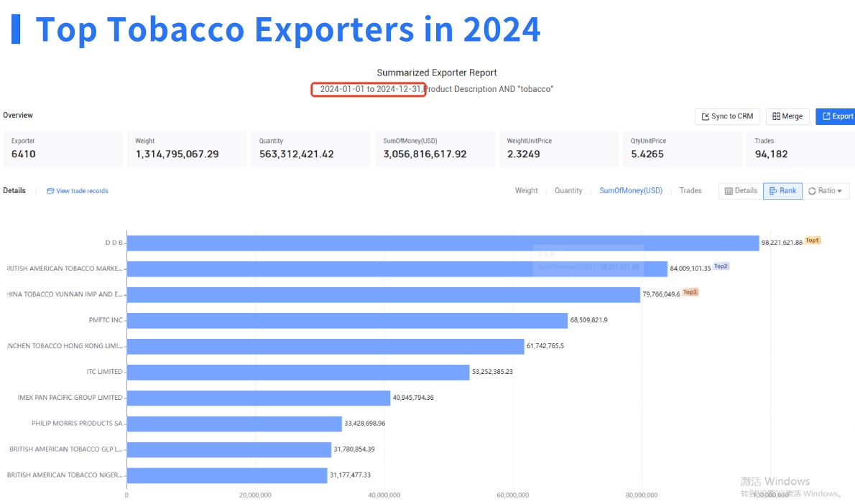Click the Trades value 94,182
The width and height of the screenshot is (855, 504).
point(771,154)
